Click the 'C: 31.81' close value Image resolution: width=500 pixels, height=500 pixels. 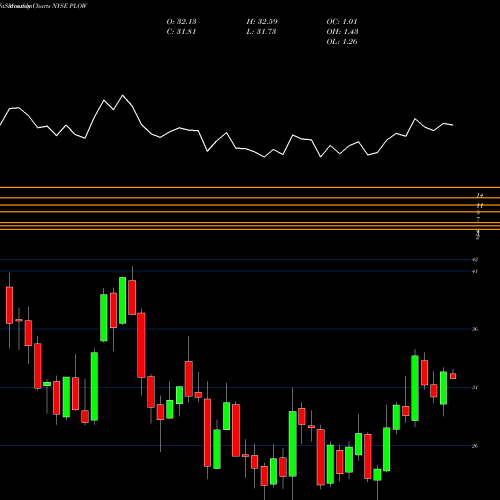coord(181,32)
